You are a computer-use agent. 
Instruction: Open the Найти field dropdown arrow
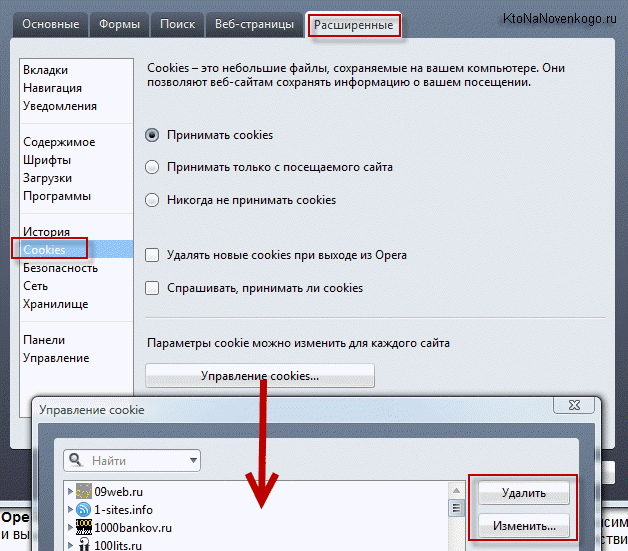click(193, 461)
